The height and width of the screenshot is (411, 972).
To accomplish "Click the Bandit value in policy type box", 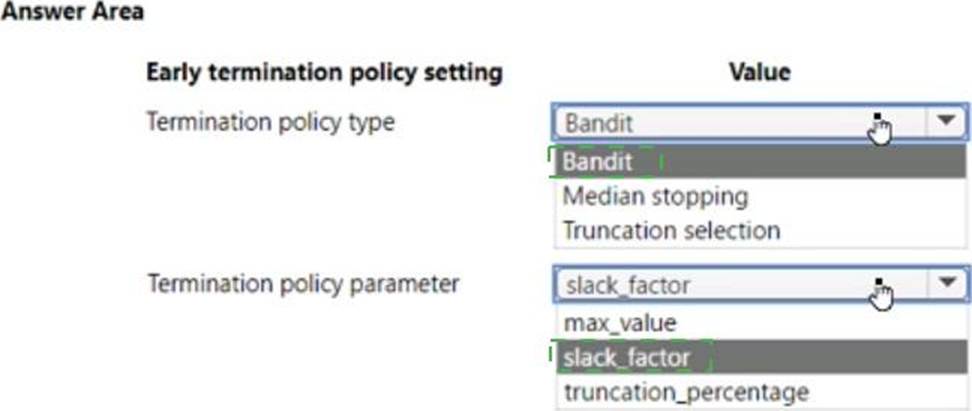I will tap(599, 123).
